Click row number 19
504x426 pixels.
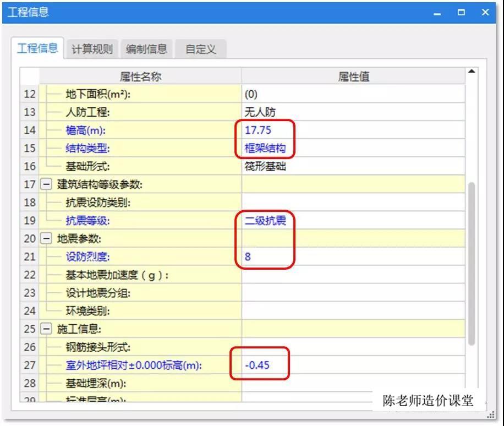[30, 221]
